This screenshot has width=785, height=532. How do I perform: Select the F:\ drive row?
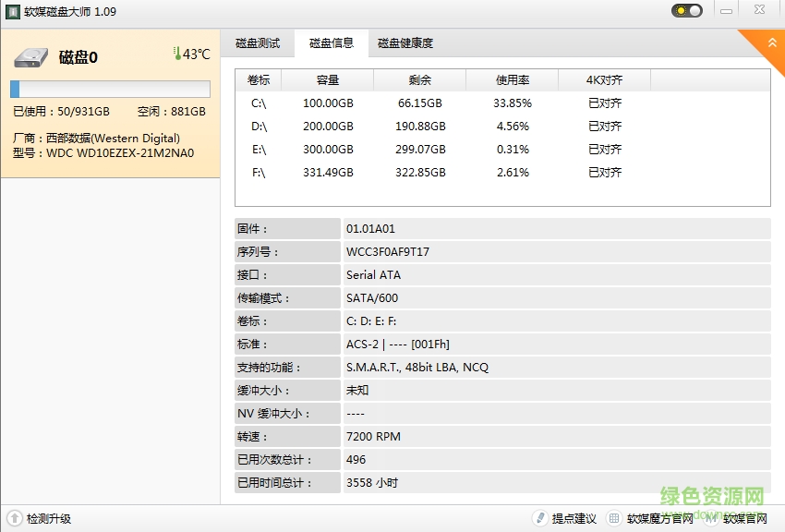tap(416, 172)
